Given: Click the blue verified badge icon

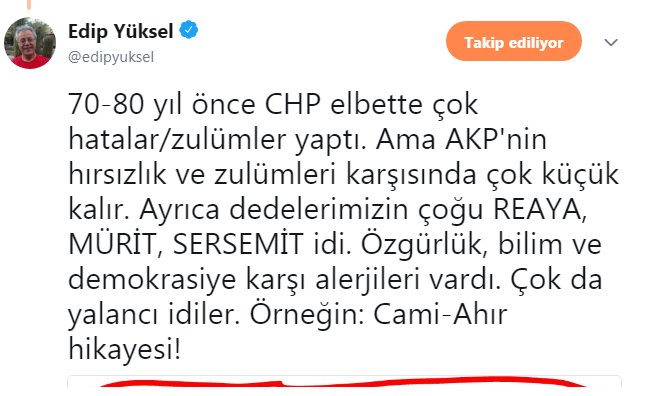Looking at the screenshot, I should 188,31.
